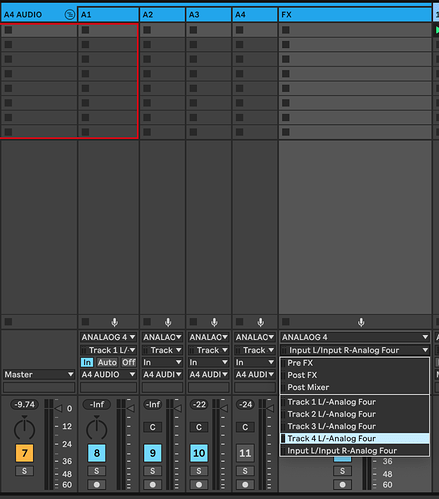Click the microphone icon on FX track
Screen dimensions: 439x499
(x=361, y=322)
